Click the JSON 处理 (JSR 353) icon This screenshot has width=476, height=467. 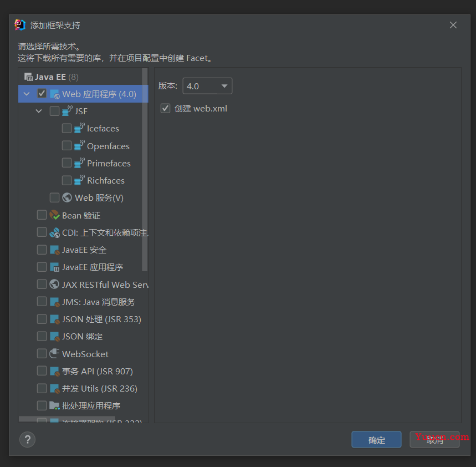pyautogui.click(x=54, y=319)
